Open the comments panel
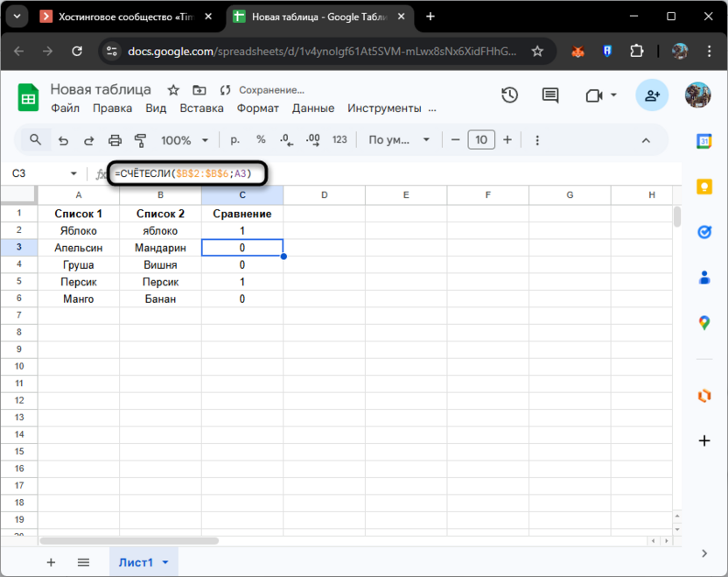 click(549, 95)
